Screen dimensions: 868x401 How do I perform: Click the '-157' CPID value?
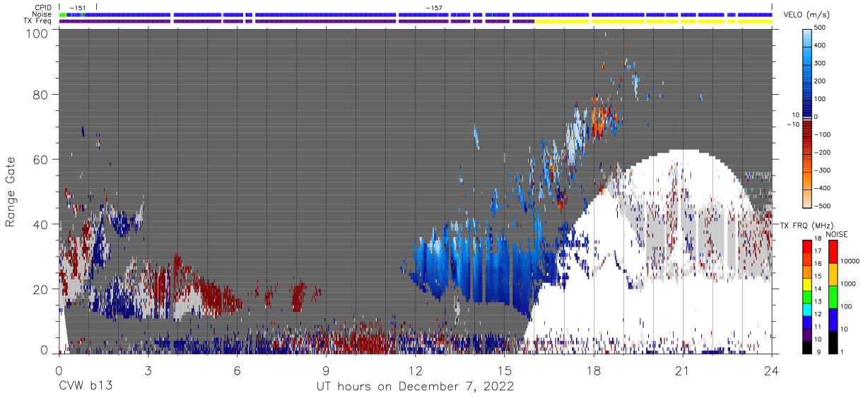coord(434,8)
